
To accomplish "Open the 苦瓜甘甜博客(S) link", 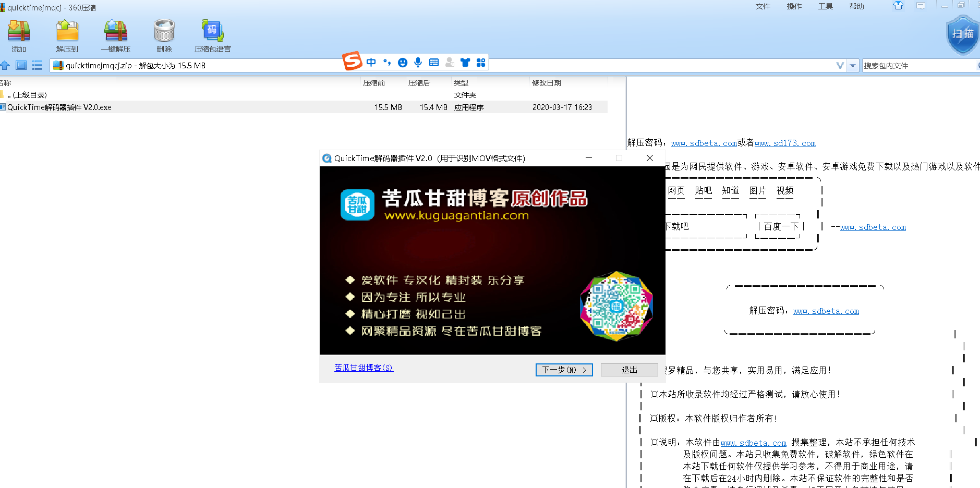I will pos(364,368).
